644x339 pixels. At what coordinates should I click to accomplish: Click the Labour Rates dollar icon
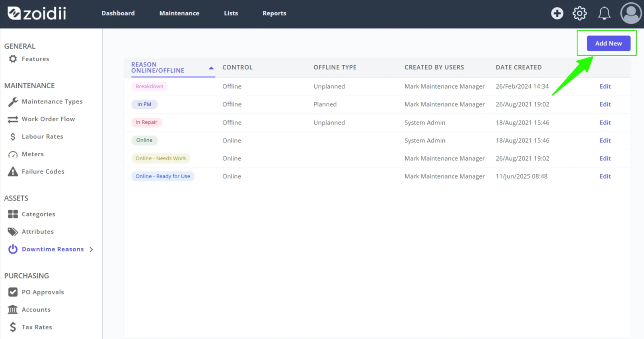(x=13, y=136)
